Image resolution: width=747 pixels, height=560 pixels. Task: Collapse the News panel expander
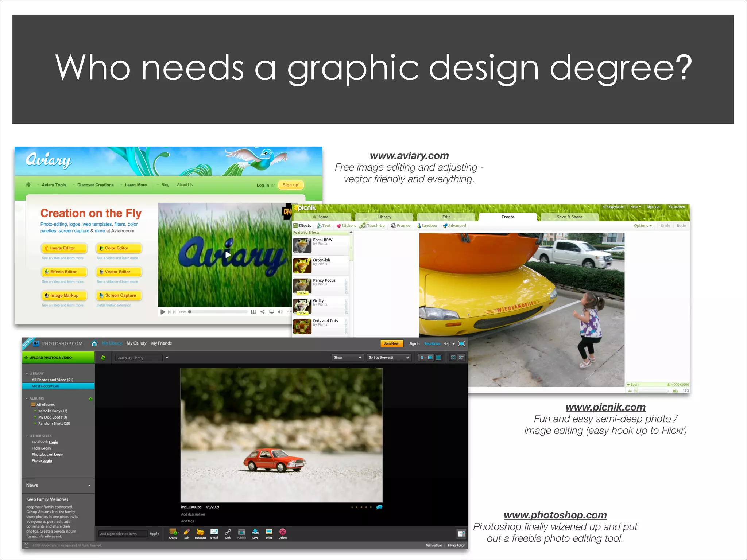pos(89,485)
